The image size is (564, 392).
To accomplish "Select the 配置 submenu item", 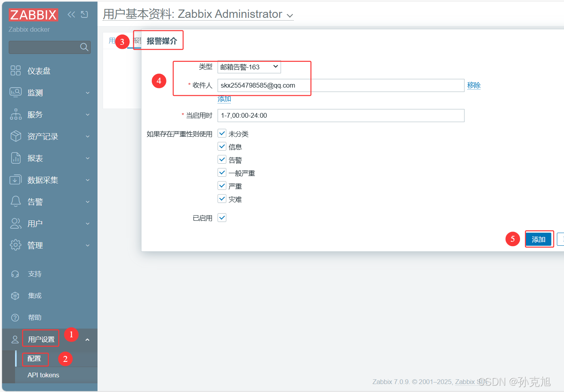I will pos(34,359).
